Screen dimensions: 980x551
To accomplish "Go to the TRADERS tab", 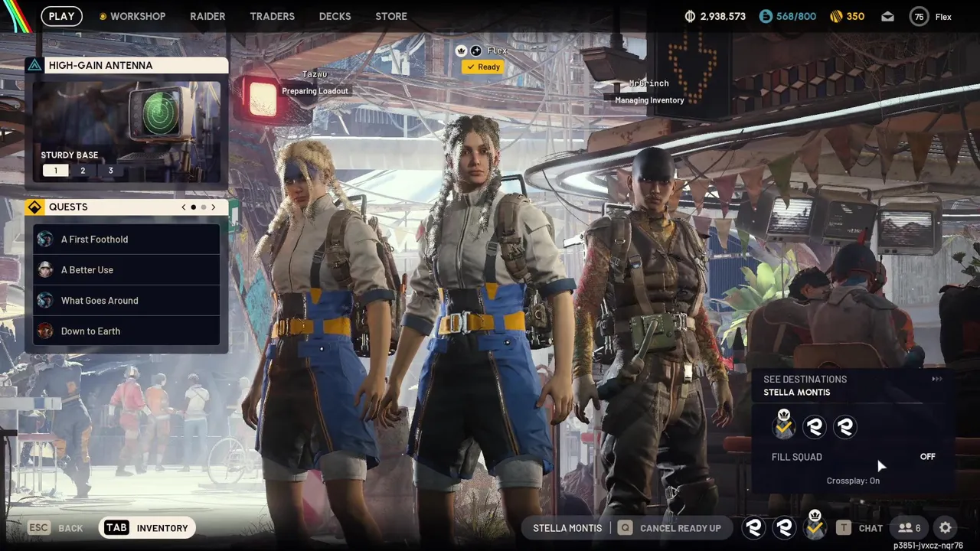I will tap(272, 16).
